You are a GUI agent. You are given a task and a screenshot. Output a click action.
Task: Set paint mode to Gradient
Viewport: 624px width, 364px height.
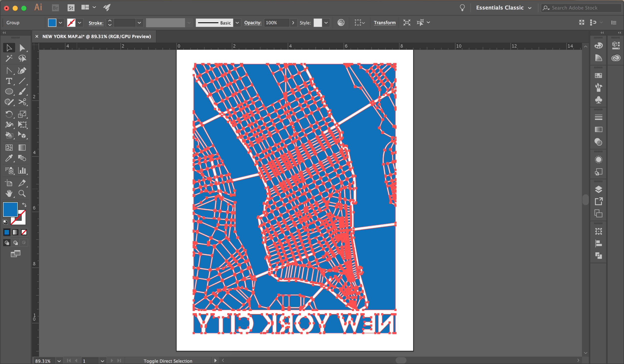pos(15,232)
